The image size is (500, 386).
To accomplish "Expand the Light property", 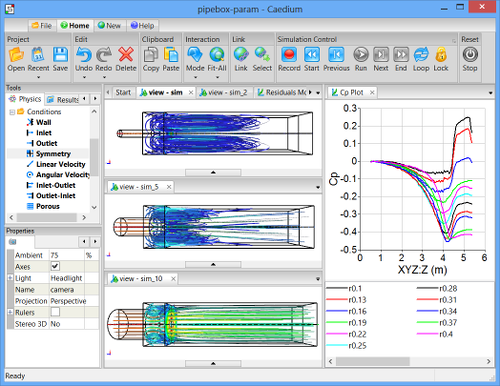I will tap(10, 278).
